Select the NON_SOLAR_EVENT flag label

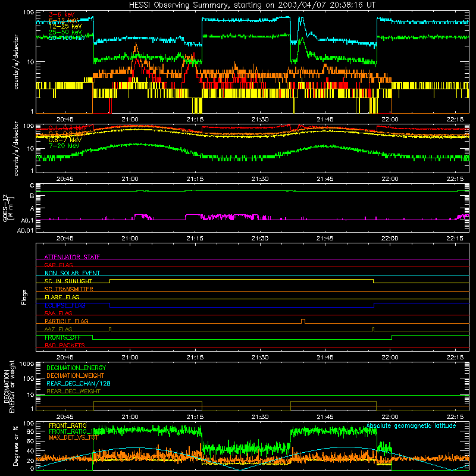click(72, 273)
